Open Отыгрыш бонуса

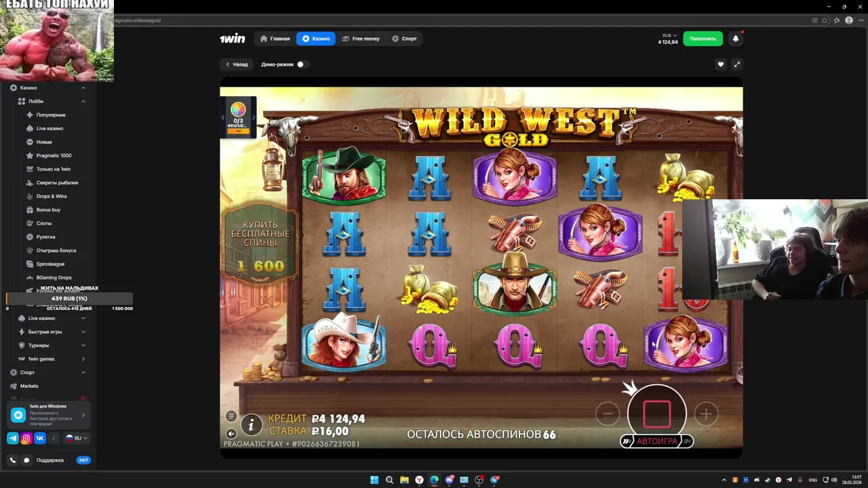point(56,250)
